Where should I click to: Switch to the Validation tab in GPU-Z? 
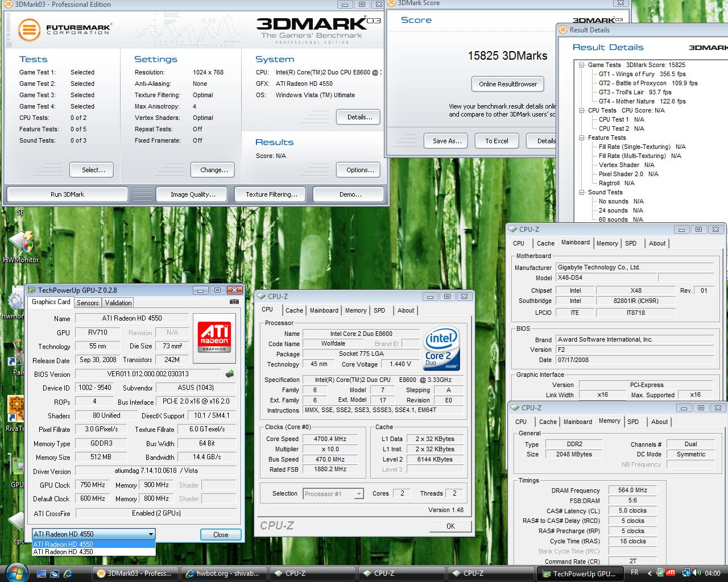click(118, 303)
